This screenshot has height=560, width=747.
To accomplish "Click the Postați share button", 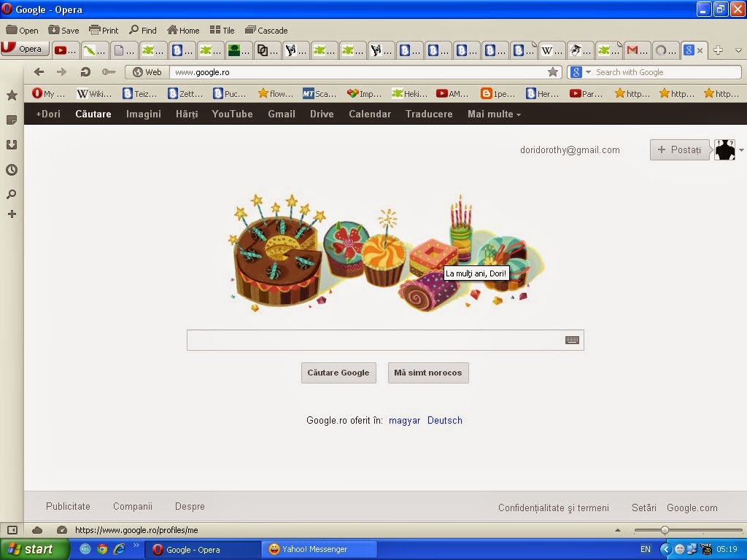I will [679, 150].
